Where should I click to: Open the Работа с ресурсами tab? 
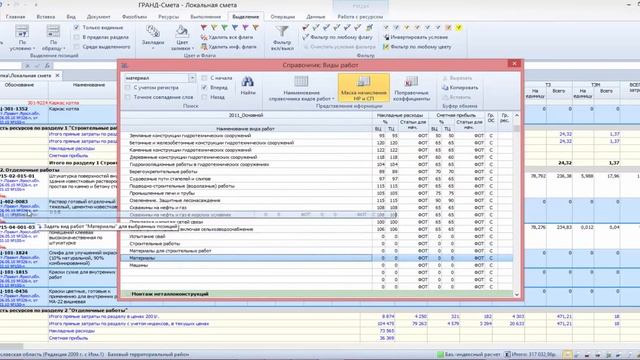(360, 17)
